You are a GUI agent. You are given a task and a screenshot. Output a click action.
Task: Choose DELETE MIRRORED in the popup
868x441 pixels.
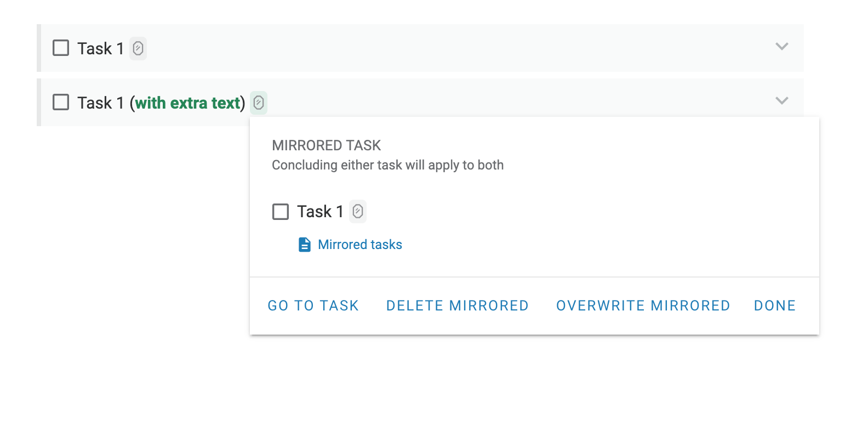(458, 306)
